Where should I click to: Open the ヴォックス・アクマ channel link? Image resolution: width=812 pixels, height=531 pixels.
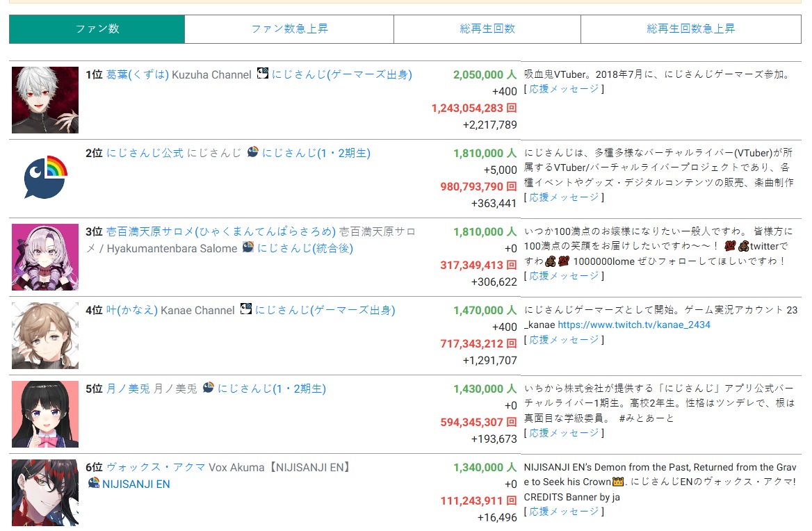[156, 467]
